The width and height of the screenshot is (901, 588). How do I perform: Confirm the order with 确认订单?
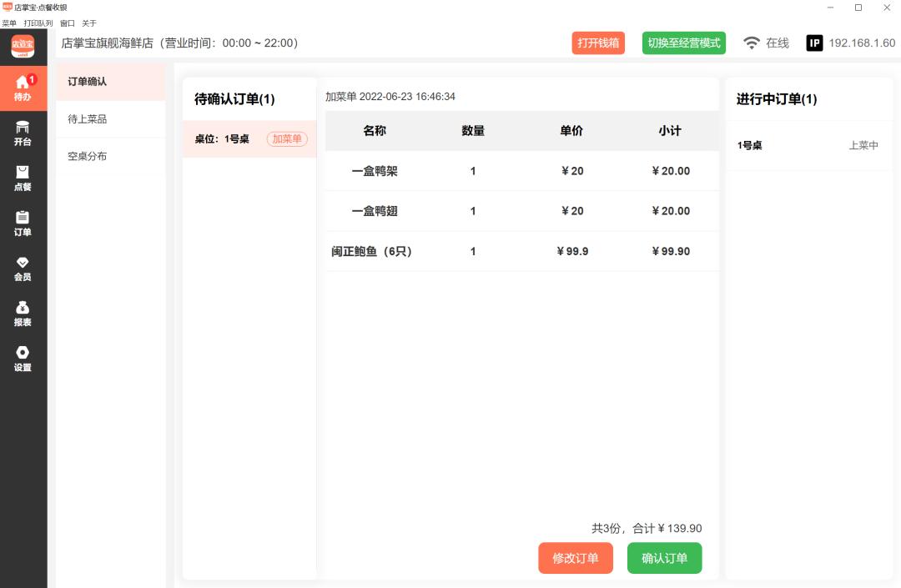tap(664, 558)
